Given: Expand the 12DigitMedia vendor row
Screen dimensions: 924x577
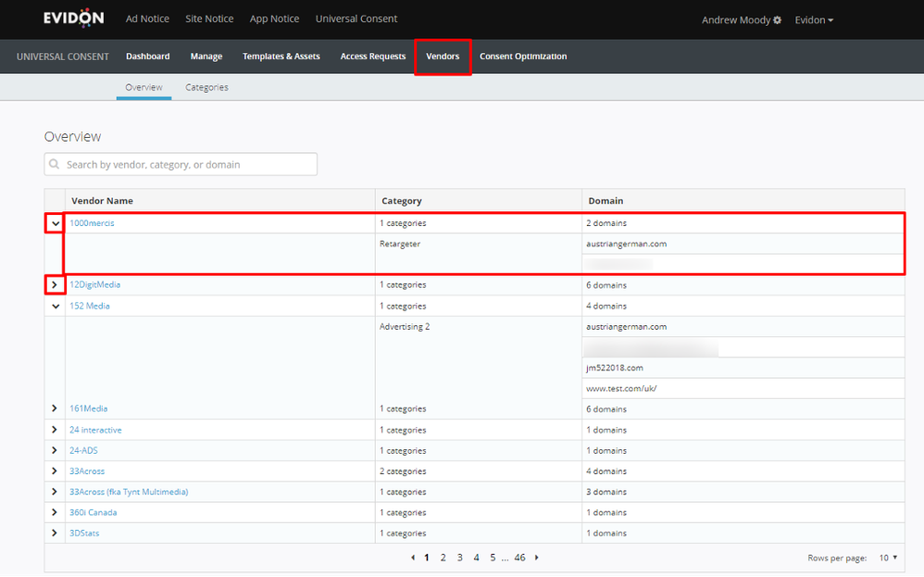Looking at the screenshot, I should 55,284.
